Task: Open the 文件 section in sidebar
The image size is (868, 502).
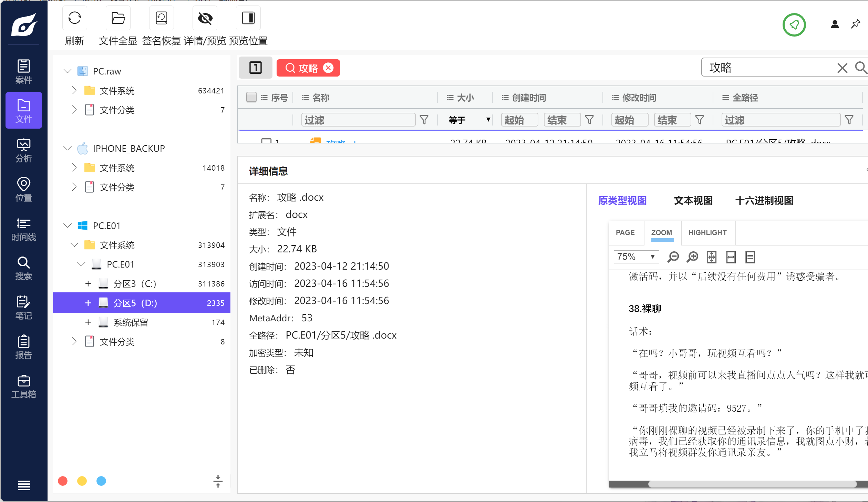Action: point(23,111)
